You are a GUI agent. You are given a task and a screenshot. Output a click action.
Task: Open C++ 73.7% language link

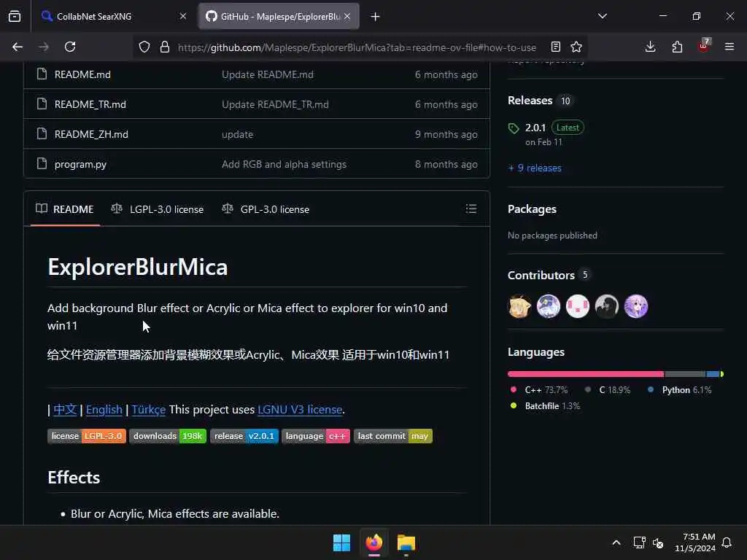539,390
